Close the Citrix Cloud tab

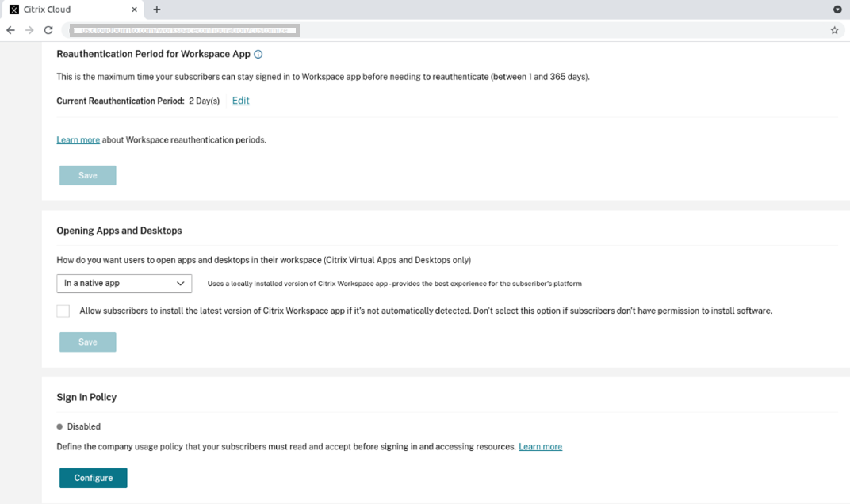point(135,10)
